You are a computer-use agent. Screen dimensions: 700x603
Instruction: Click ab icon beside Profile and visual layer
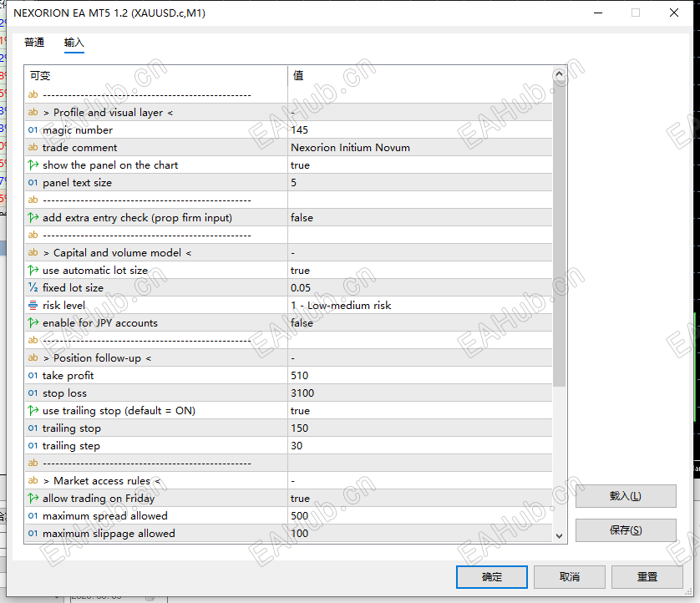click(x=33, y=113)
